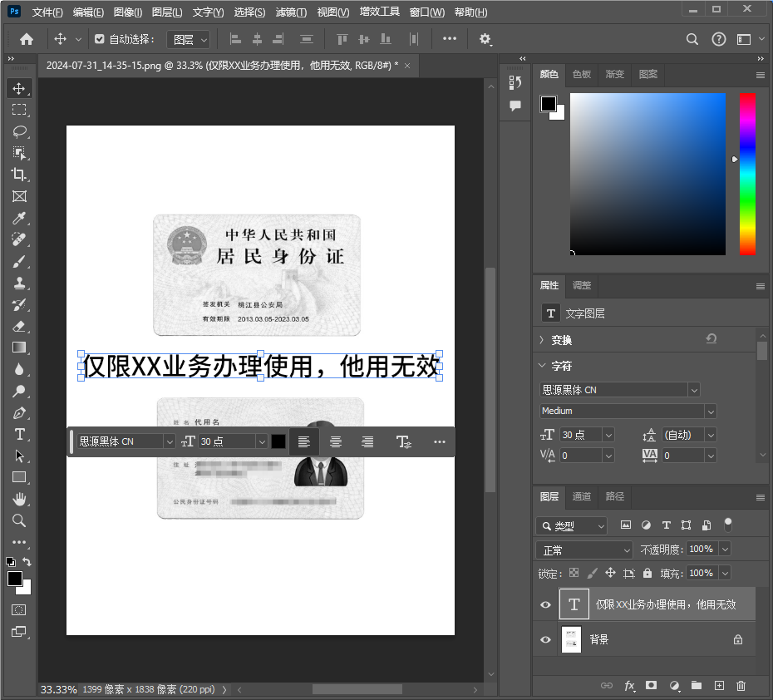Choose the Horizontal Type tool
773x700 pixels.
(x=18, y=434)
